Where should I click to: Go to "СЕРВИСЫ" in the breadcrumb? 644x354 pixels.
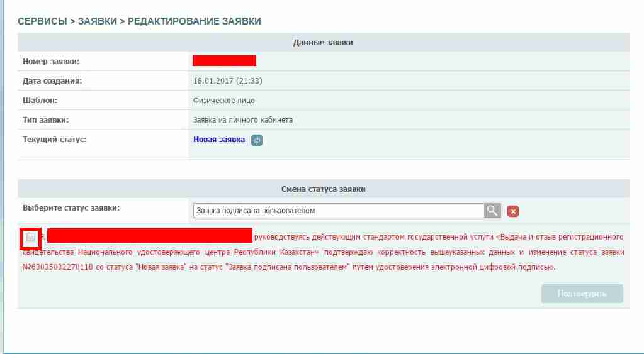42,21
